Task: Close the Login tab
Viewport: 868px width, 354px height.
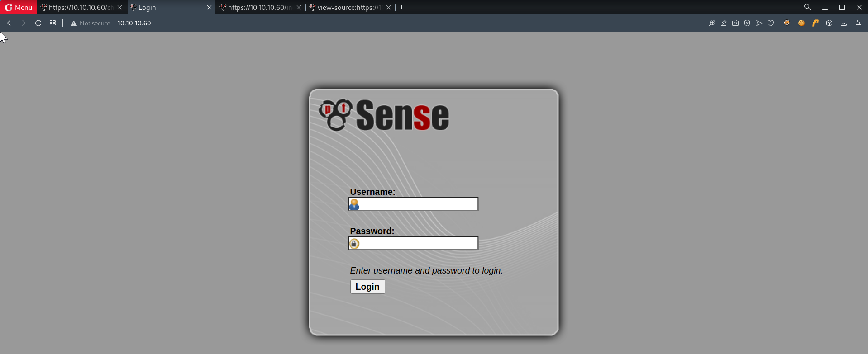Action: (x=209, y=8)
